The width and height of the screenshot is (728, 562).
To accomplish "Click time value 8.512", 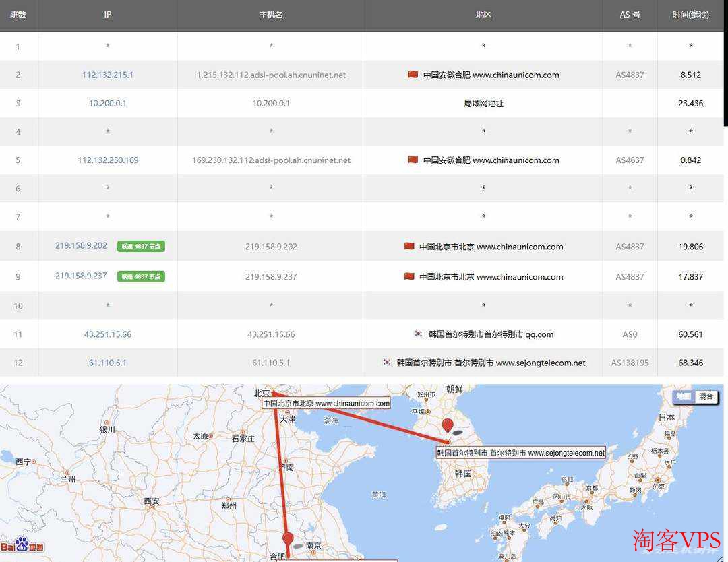I will tap(690, 75).
